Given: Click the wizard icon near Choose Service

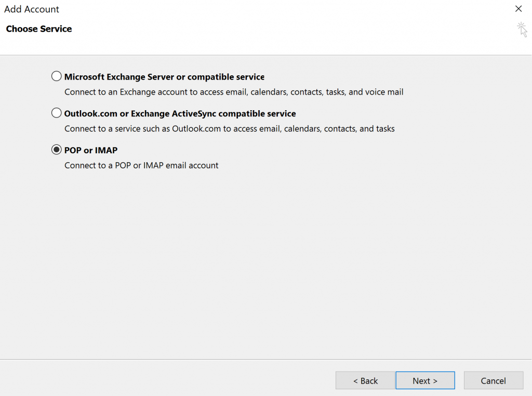Looking at the screenshot, I should coord(523,29).
